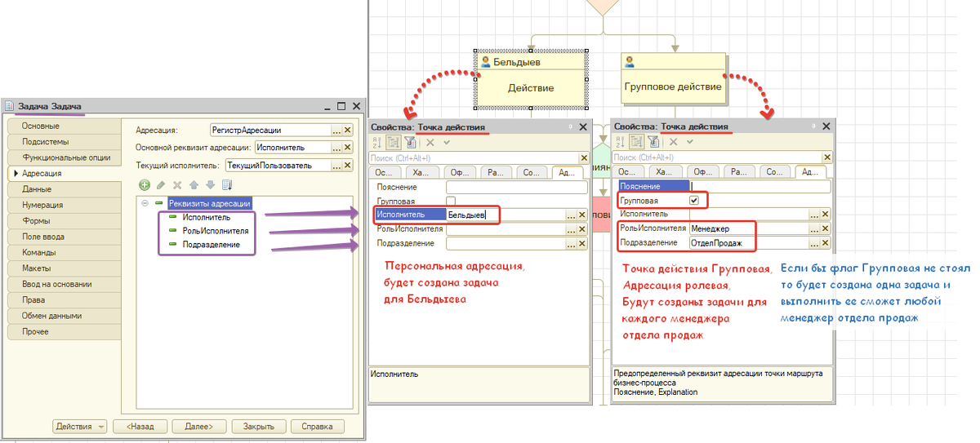Open selection for Адресация РегистрАдресации field
The width and height of the screenshot is (980, 443).
click(x=336, y=130)
